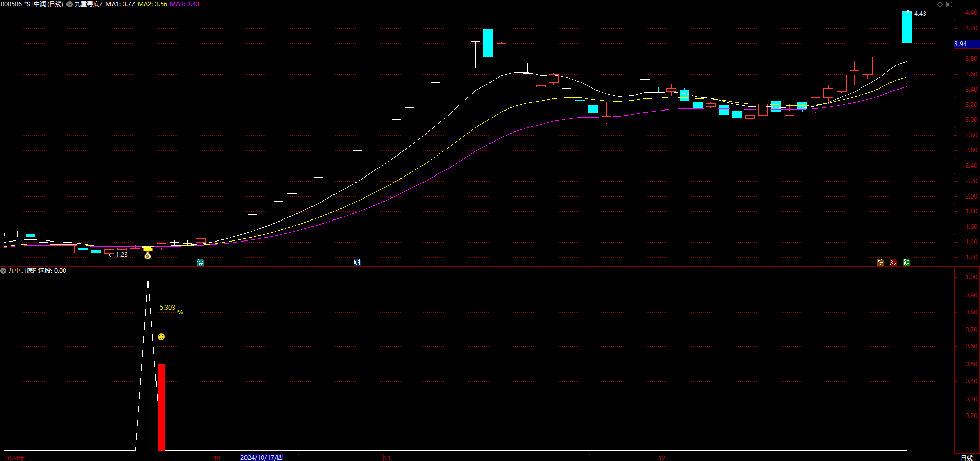
Task: Click the 选股: 0.00 value
Action: click(52, 271)
